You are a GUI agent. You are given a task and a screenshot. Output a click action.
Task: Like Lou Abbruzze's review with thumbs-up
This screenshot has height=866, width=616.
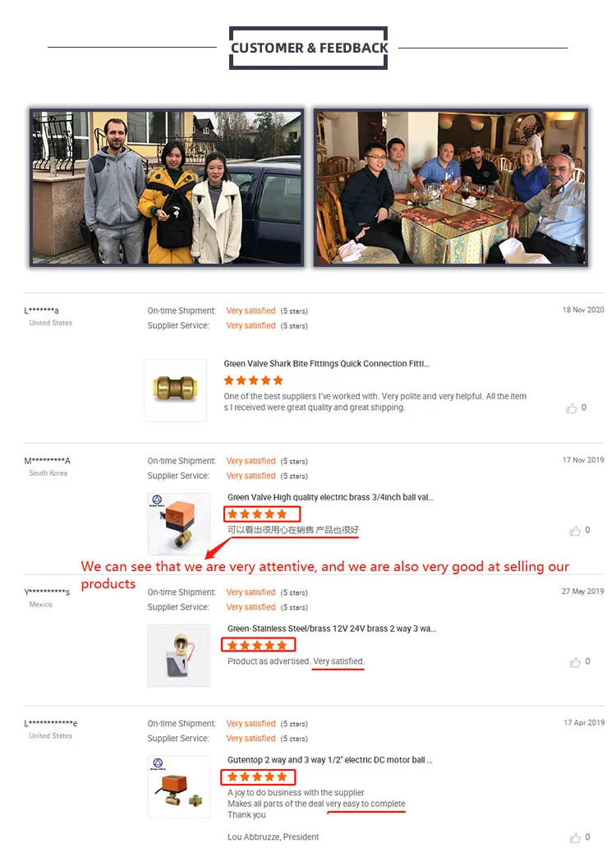[x=575, y=838]
